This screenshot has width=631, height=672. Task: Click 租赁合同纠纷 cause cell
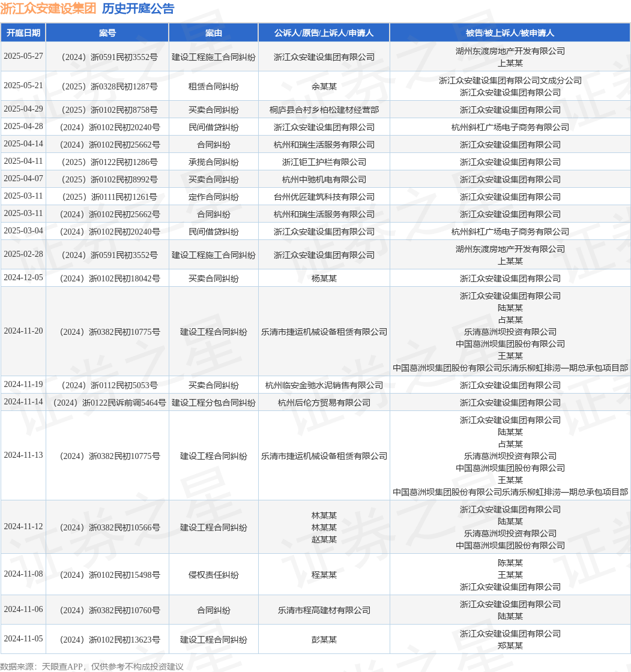click(x=214, y=86)
